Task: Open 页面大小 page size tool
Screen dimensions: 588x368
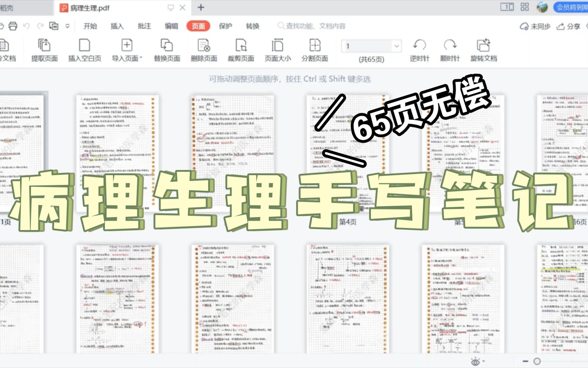Action: [278, 50]
